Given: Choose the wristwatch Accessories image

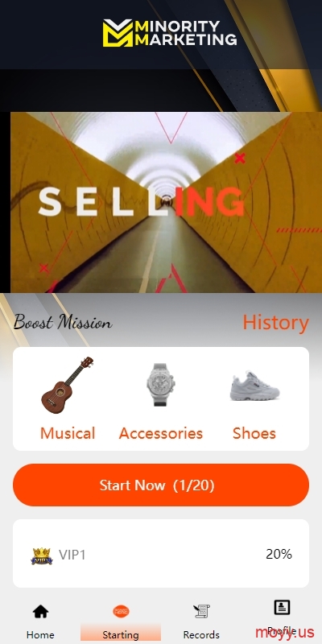Looking at the screenshot, I should coord(160,385).
